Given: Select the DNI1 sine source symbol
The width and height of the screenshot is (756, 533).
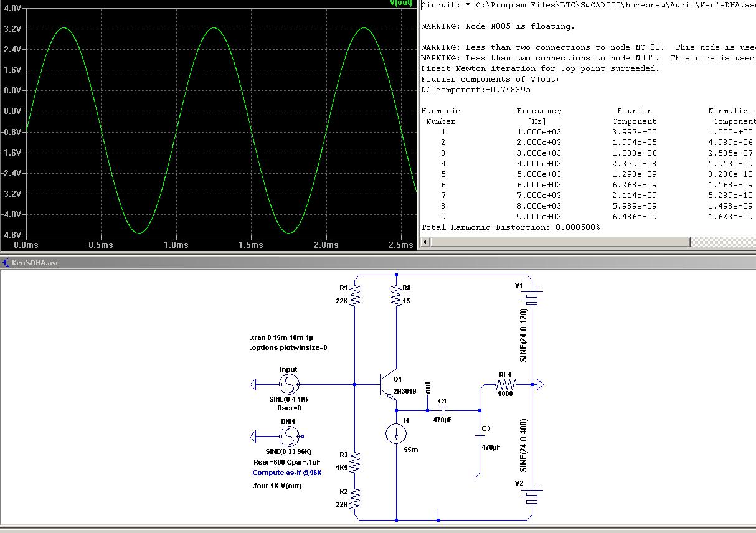Looking at the screenshot, I should coord(288,436).
